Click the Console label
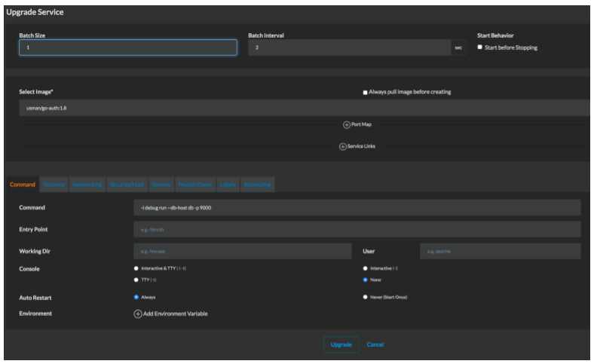594x364 pixels. coord(29,268)
